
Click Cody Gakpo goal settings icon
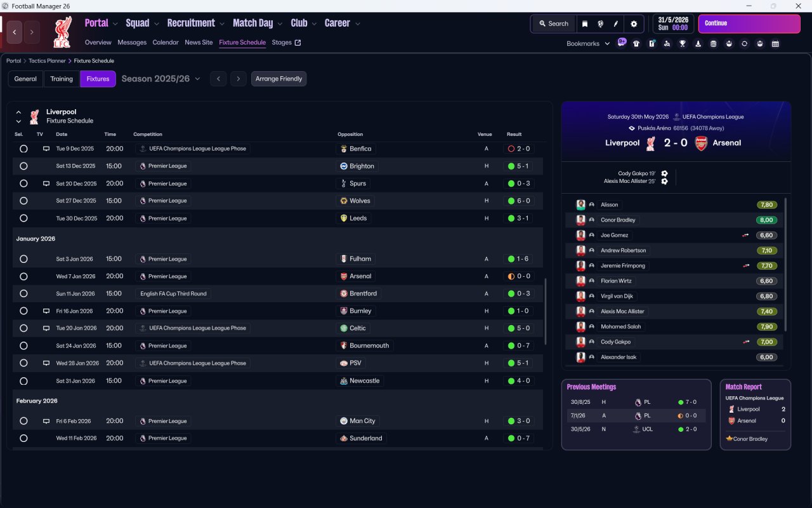[x=664, y=173]
